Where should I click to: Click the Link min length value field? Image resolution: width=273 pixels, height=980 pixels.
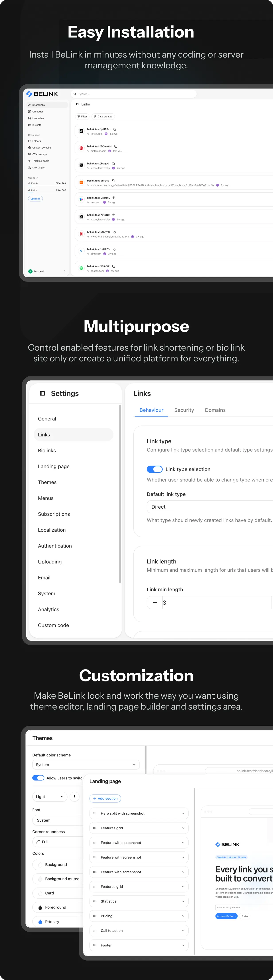pyautogui.click(x=217, y=603)
